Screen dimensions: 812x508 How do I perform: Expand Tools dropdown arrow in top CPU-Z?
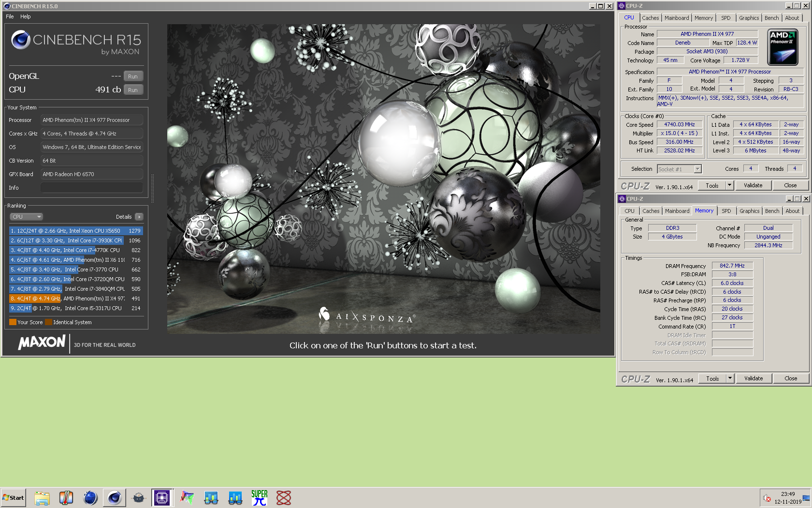coord(730,185)
